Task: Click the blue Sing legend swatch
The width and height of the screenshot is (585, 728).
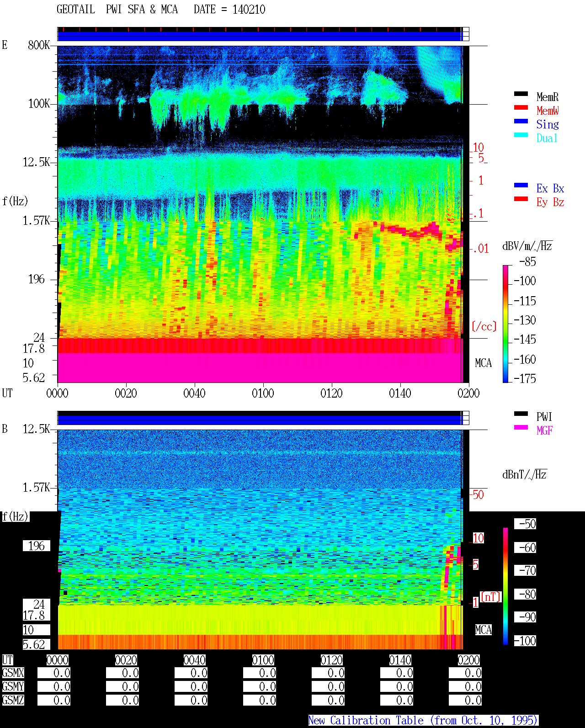Action: 521,122
